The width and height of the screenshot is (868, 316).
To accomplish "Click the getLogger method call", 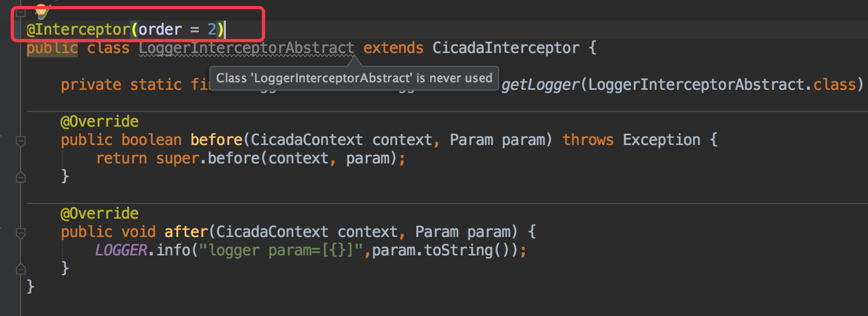I will tap(540, 85).
